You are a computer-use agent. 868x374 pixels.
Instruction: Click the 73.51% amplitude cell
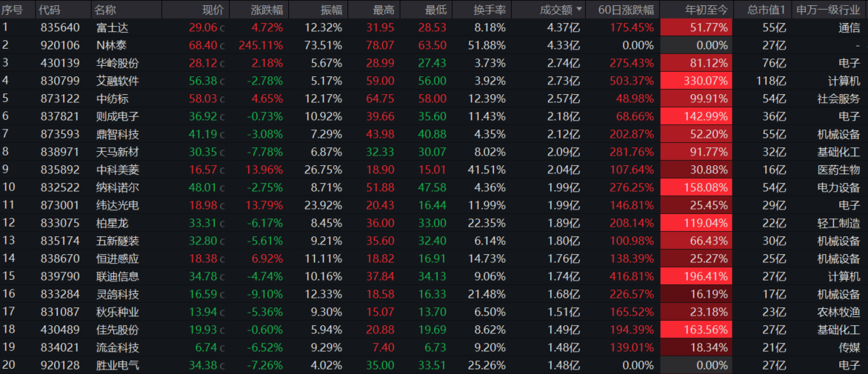click(x=323, y=45)
